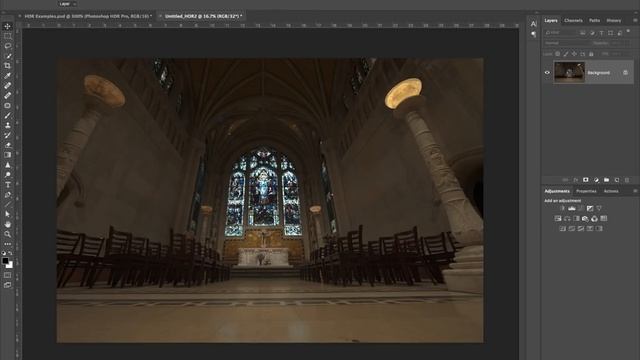Select the Lasso tool
The width and height of the screenshot is (640, 360).
coord(7,46)
